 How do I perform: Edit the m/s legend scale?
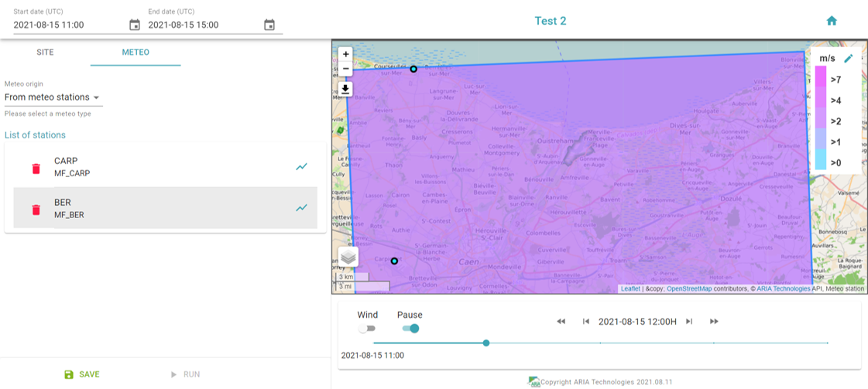(x=848, y=59)
